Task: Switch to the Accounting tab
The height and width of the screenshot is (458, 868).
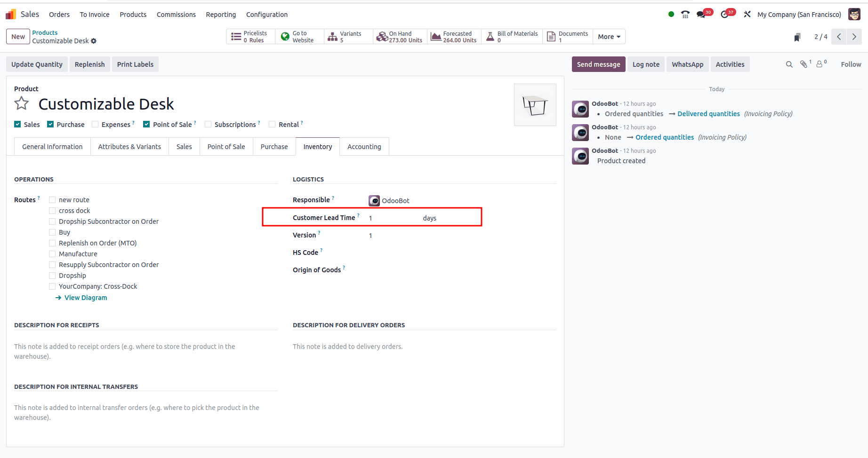Action: click(x=364, y=147)
